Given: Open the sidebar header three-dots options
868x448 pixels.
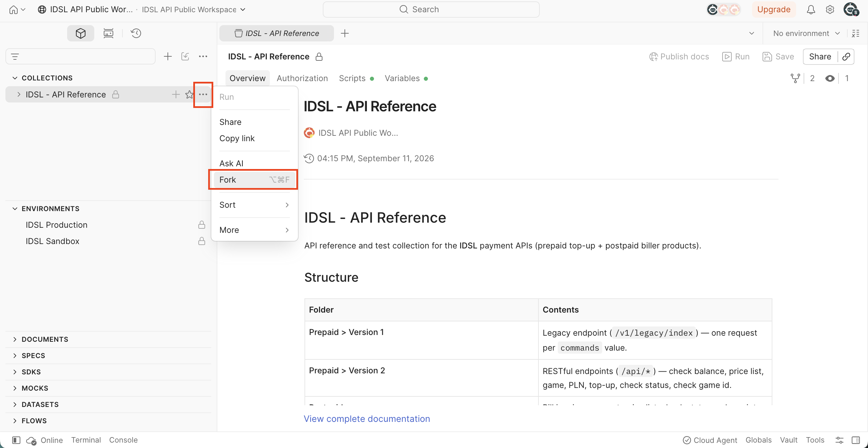Looking at the screenshot, I should [x=203, y=56].
